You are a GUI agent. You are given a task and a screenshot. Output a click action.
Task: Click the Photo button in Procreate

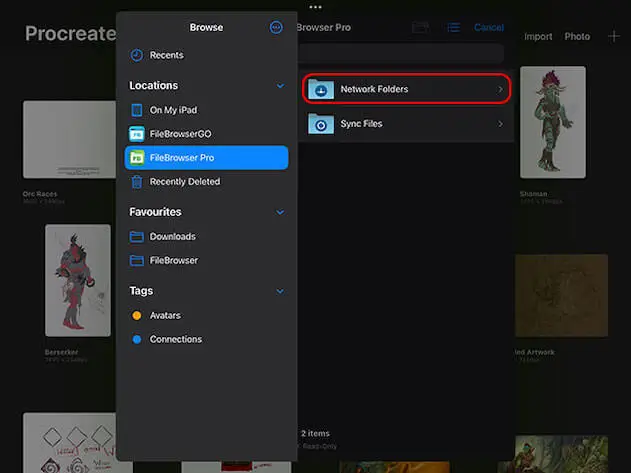click(577, 37)
